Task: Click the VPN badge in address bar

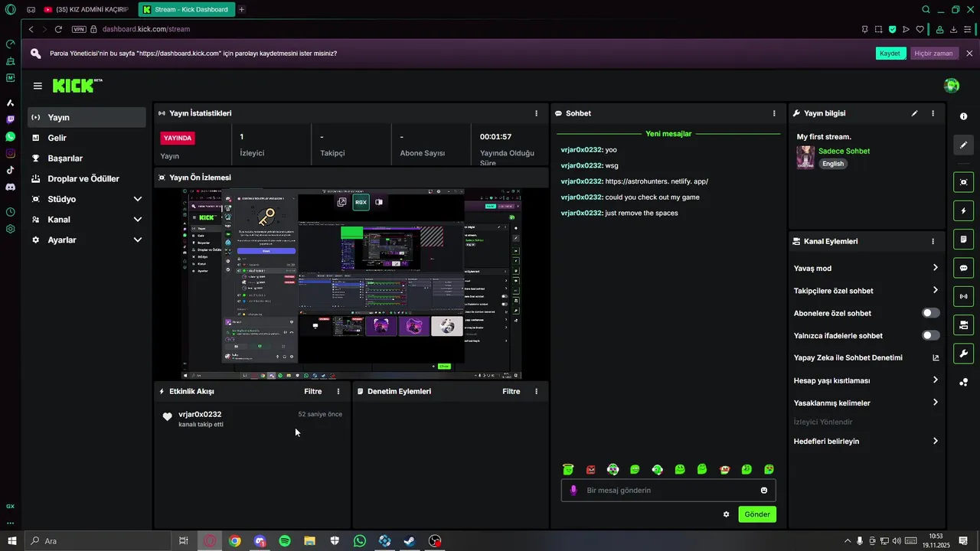Action: pyautogui.click(x=79, y=29)
